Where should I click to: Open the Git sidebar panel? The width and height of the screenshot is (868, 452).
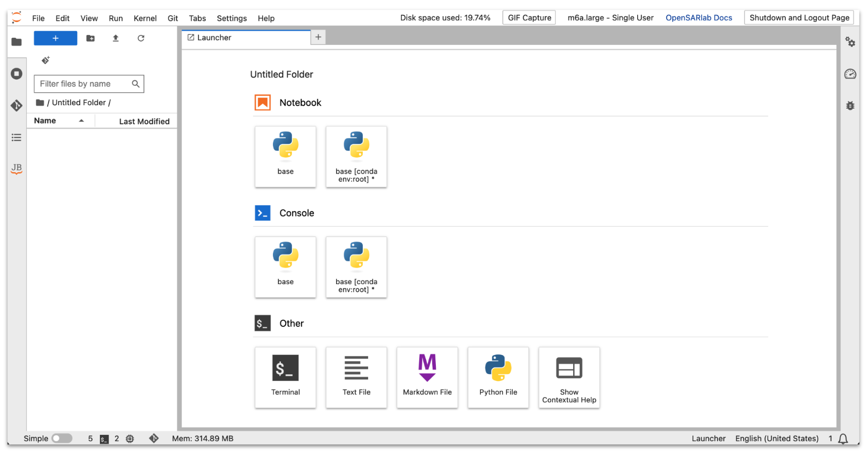click(16, 106)
